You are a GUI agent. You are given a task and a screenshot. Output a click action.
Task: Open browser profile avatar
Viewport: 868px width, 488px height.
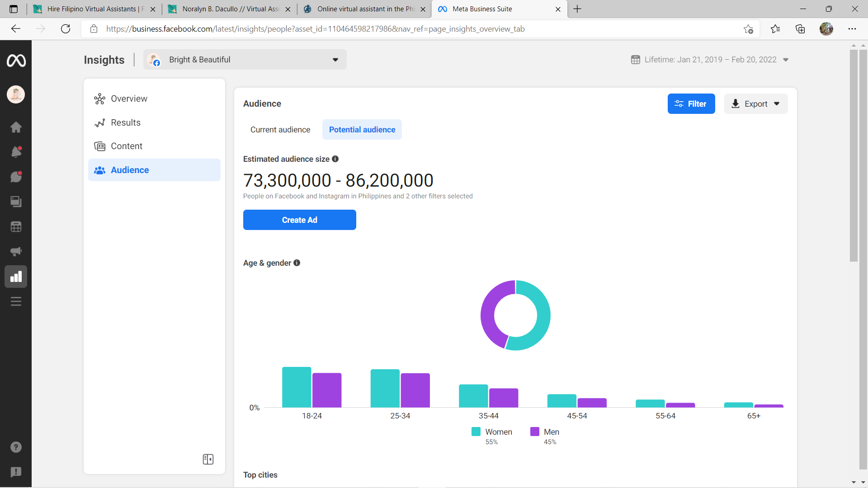[x=826, y=29]
